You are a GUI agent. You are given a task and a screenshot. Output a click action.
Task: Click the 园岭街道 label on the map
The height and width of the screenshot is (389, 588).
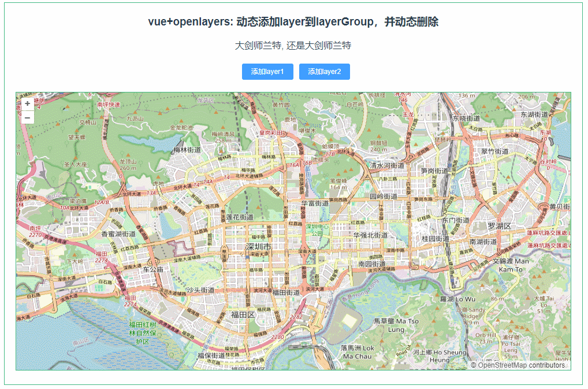point(384,196)
